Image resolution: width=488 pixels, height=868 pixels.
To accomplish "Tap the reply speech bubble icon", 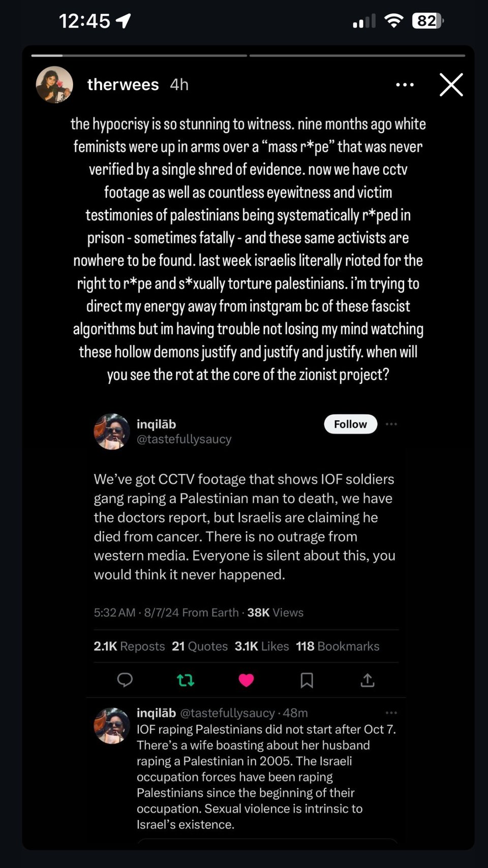I will click(x=125, y=680).
